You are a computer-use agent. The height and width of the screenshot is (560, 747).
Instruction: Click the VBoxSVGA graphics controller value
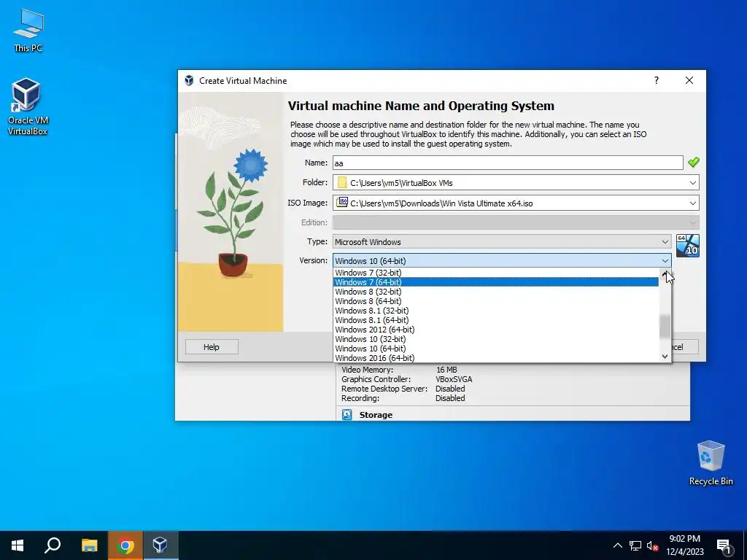pyautogui.click(x=454, y=379)
